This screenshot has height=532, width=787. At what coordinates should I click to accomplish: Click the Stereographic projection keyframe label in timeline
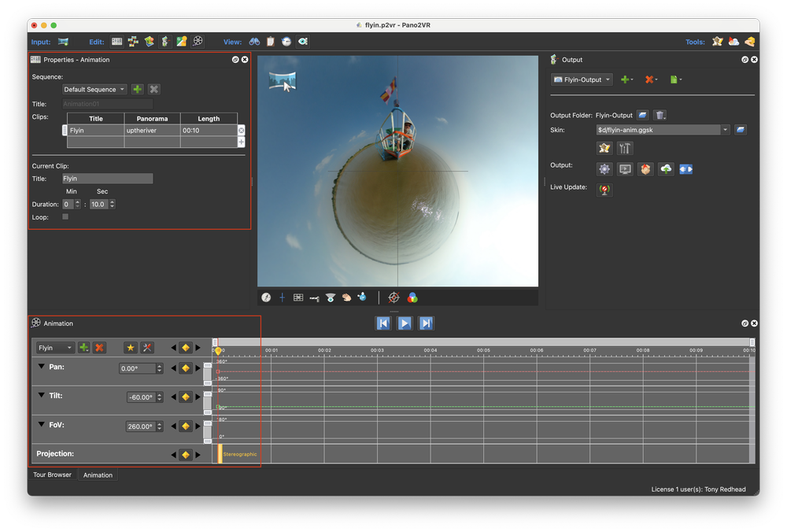click(x=239, y=455)
